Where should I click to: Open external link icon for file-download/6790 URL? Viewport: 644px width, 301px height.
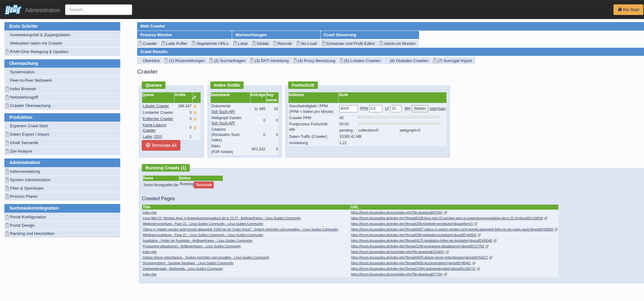point(446,213)
